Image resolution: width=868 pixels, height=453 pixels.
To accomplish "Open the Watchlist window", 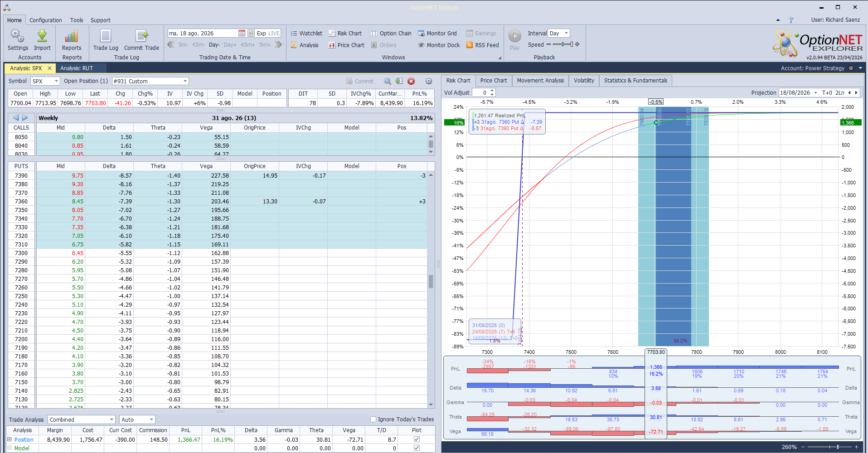I will click(x=306, y=33).
